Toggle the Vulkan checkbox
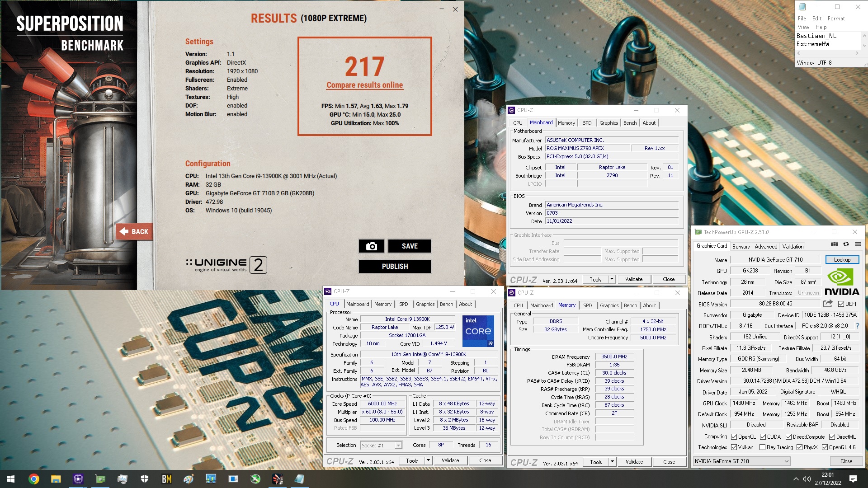This screenshot has height=488, width=868. click(734, 447)
